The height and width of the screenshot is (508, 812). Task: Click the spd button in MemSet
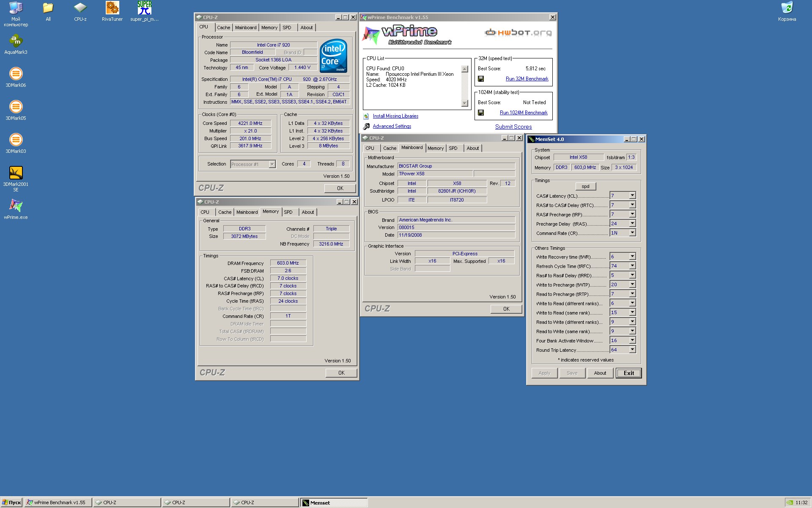tap(586, 186)
